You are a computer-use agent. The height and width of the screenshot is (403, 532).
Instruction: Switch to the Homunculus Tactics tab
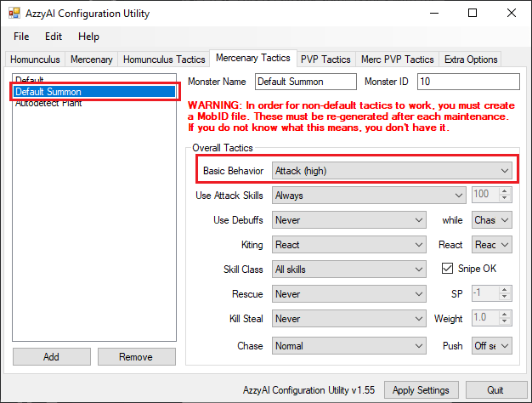(164, 60)
